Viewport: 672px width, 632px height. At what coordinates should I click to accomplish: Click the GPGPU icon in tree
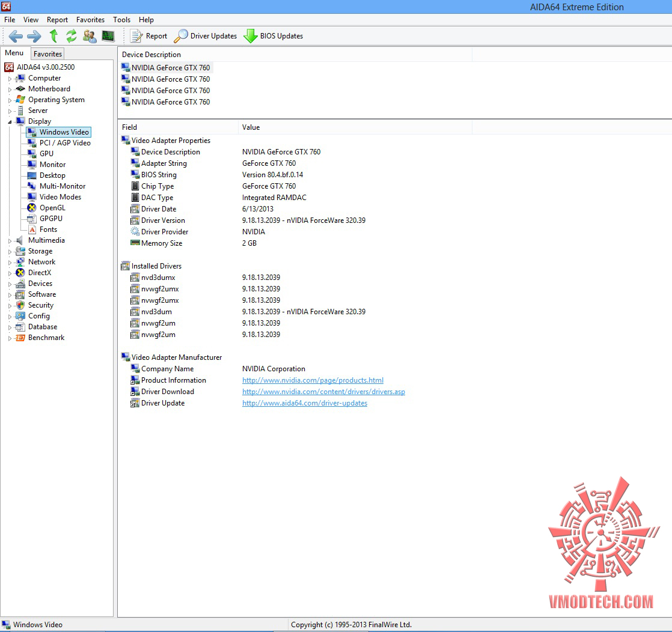32,219
